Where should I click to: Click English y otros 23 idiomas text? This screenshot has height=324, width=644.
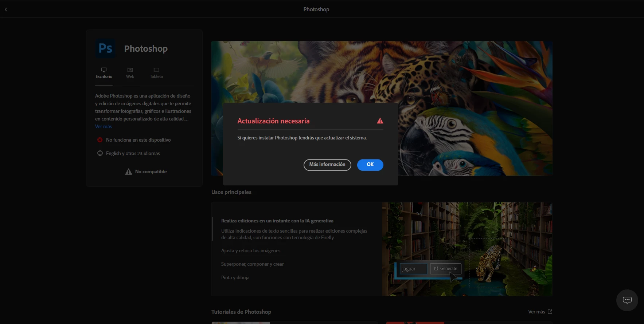[x=133, y=153]
